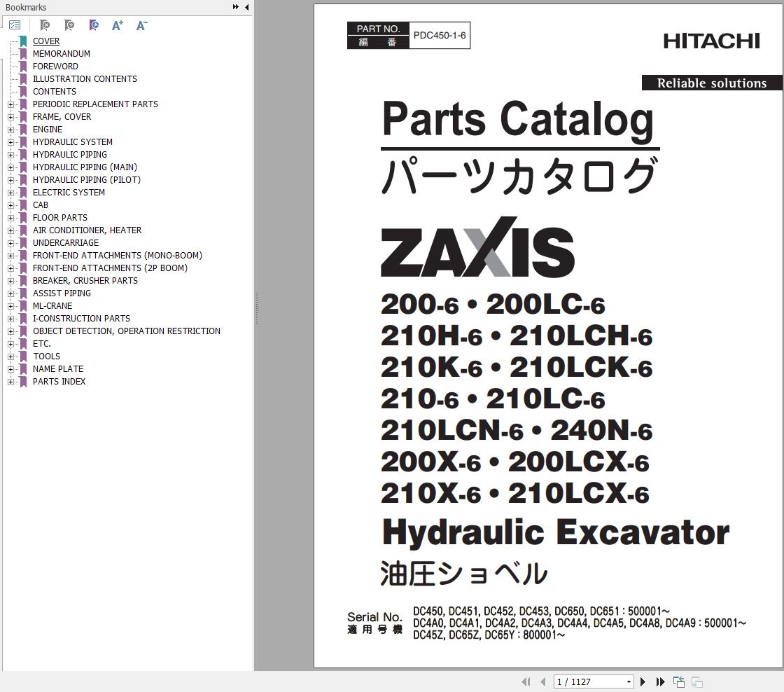
Task: Open the CONTENTS bookmark
Action: pyautogui.click(x=55, y=92)
